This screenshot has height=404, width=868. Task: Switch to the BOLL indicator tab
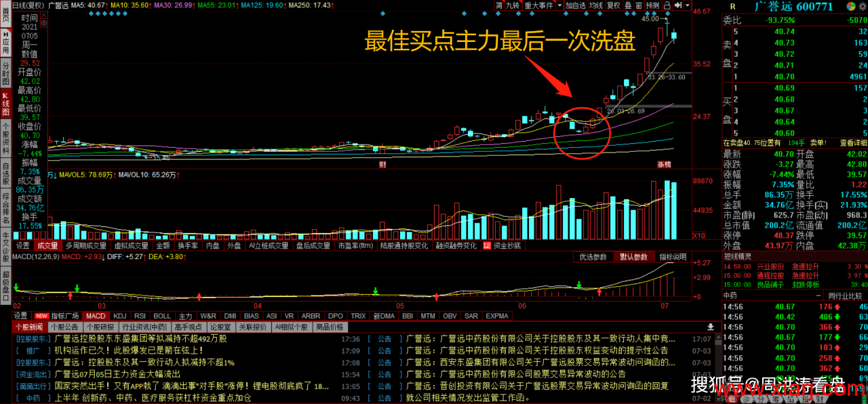point(162,316)
